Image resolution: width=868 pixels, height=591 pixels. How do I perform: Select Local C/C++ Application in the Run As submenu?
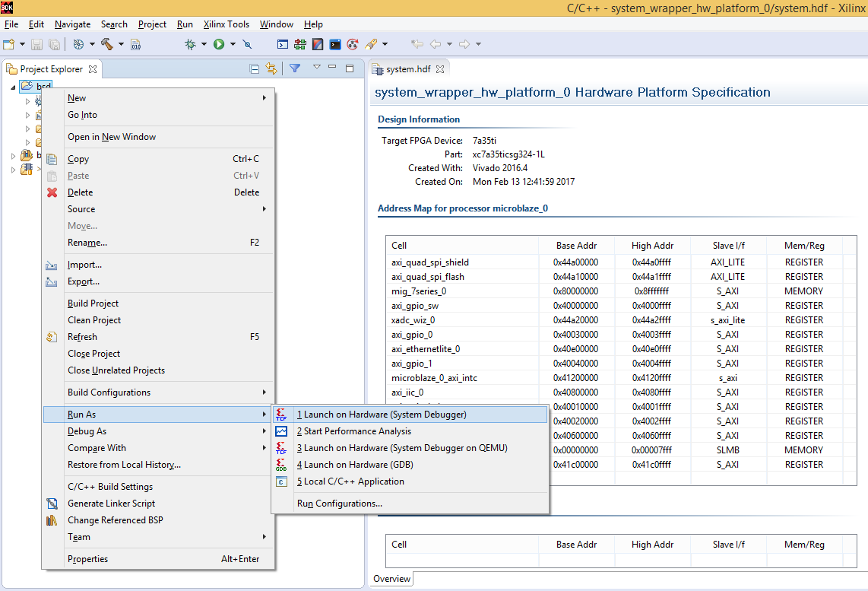pyautogui.click(x=410, y=482)
